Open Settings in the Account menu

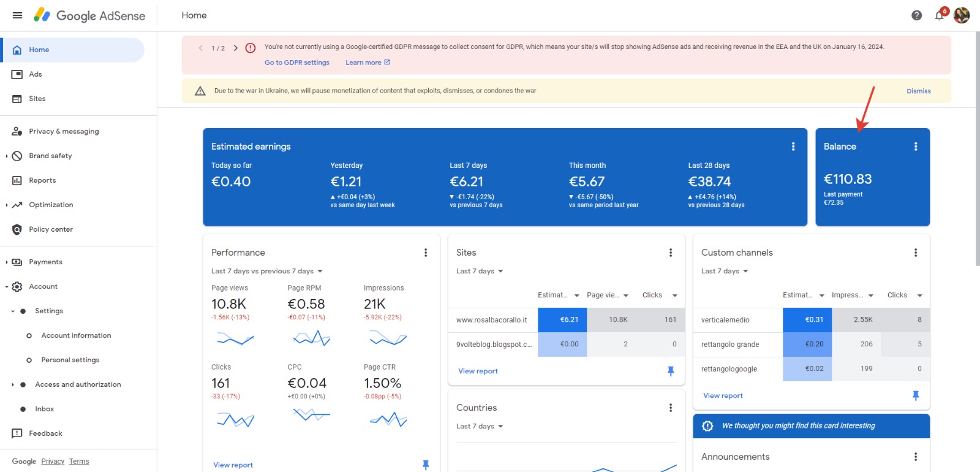[x=49, y=311]
